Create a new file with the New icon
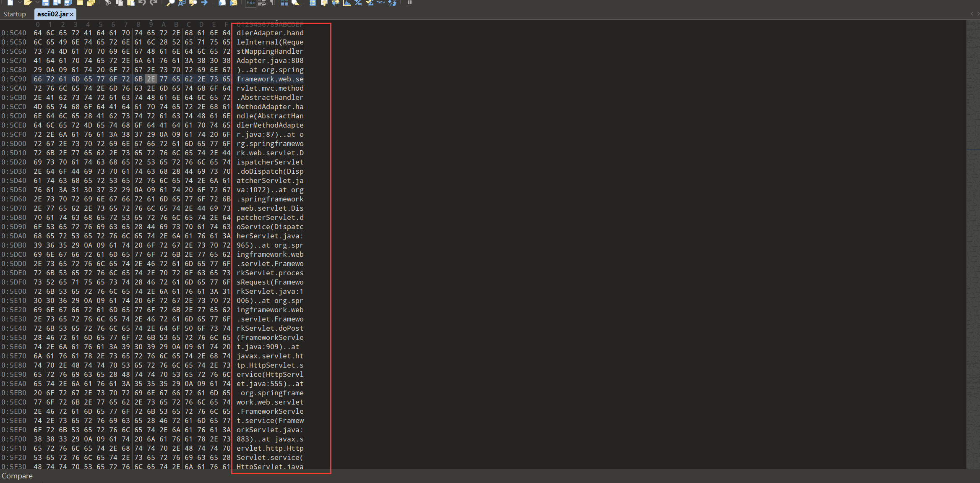 pyautogui.click(x=10, y=3)
